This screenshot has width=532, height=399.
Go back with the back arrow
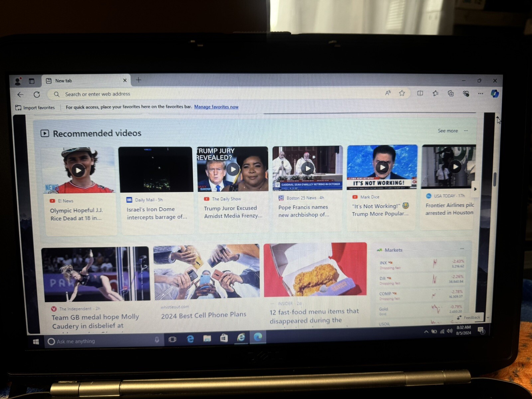[20, 94]
